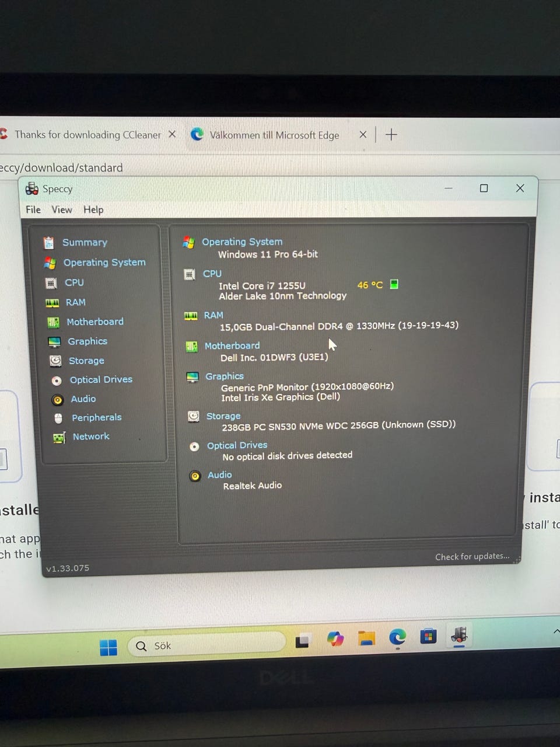Open the File menu
This screenshot has height=747, width=560.
pos(33,210)
